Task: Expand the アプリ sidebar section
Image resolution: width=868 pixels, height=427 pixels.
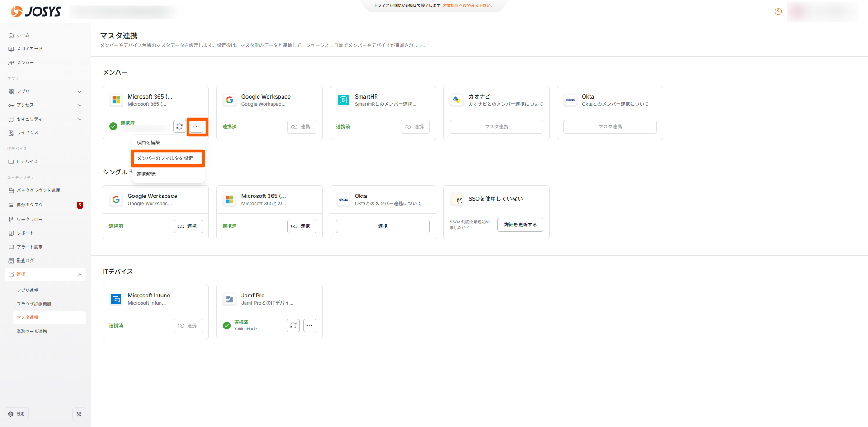Action: coord(80,92)
